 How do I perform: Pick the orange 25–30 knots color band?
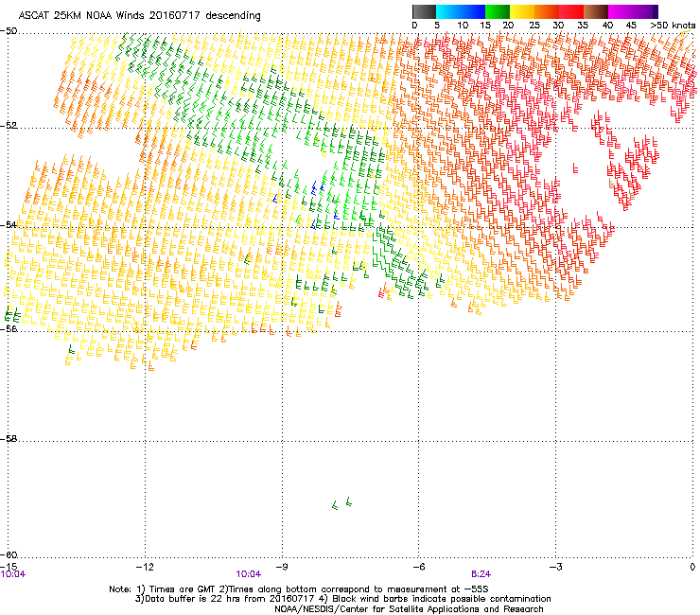pyautogui.click(x=547, y=11)
